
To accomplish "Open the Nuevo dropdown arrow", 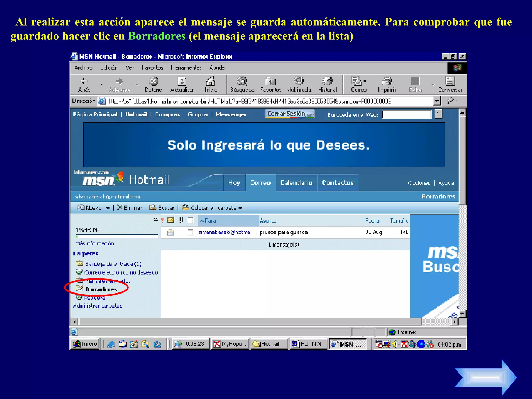I will 108,208.
